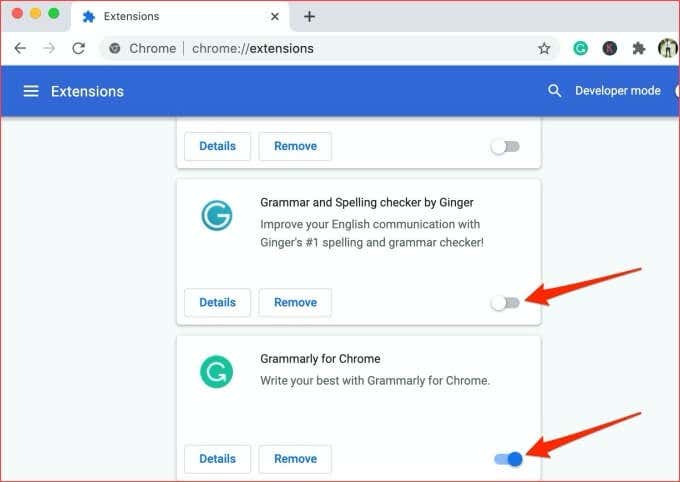This screenshot has height=482, width=680.
Task: Go back using the browser back arrow
Action: (20, 48)
